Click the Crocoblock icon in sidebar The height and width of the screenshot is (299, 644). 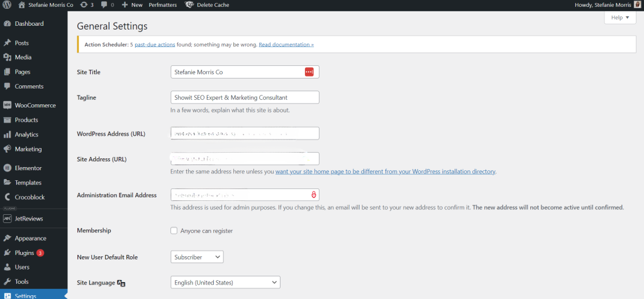pyautogui.click(x=7, y=197)
